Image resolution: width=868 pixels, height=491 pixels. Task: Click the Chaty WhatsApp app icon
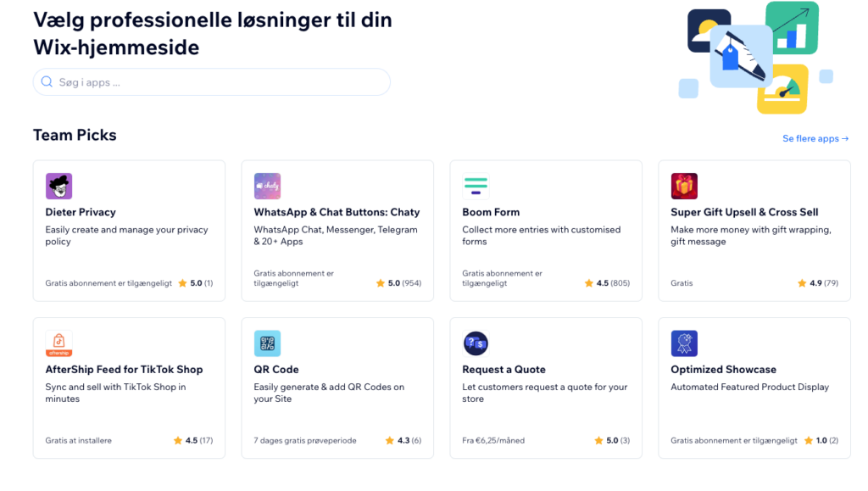click(x=267, y=186)
